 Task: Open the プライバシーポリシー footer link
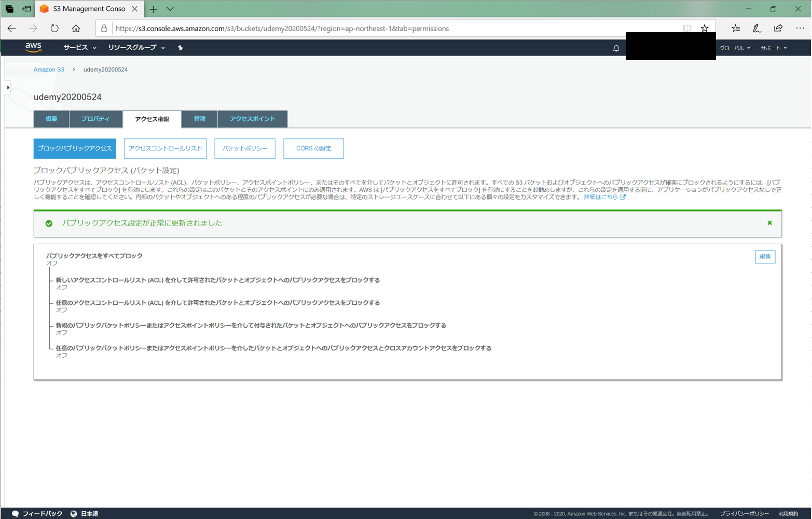tap(744, 514)
